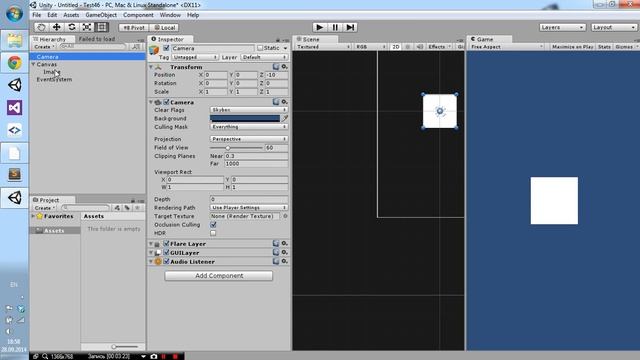Open Flare Layer help icon
This screenshot has height=360, width=640.
click(276, 243)
